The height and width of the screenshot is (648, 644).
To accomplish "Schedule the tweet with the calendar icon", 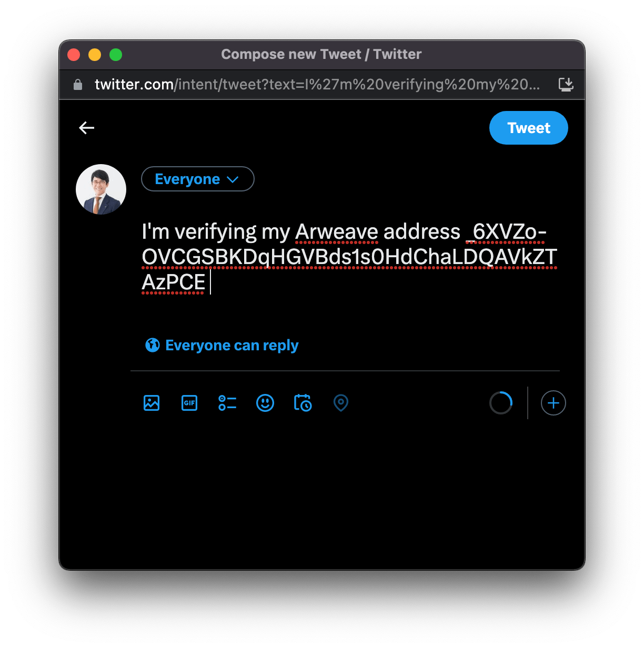I will pos(303,403).
